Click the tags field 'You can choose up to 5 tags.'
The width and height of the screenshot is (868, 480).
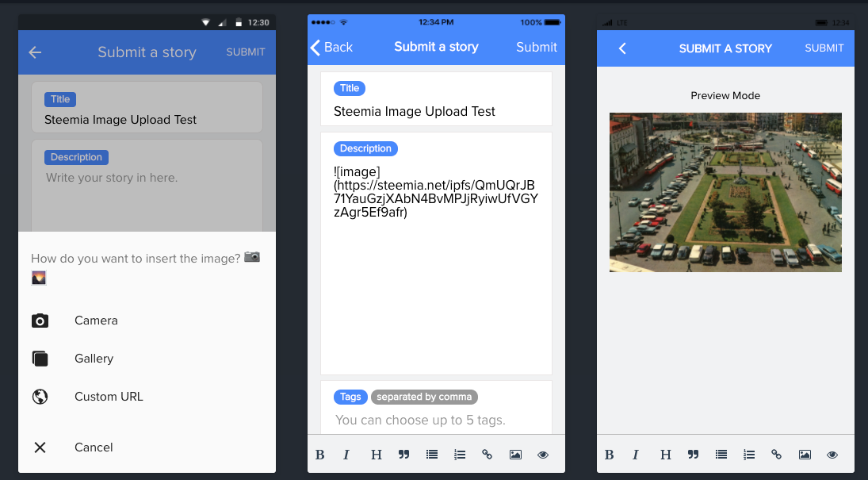pyautogui.click(x=420, y=420)
